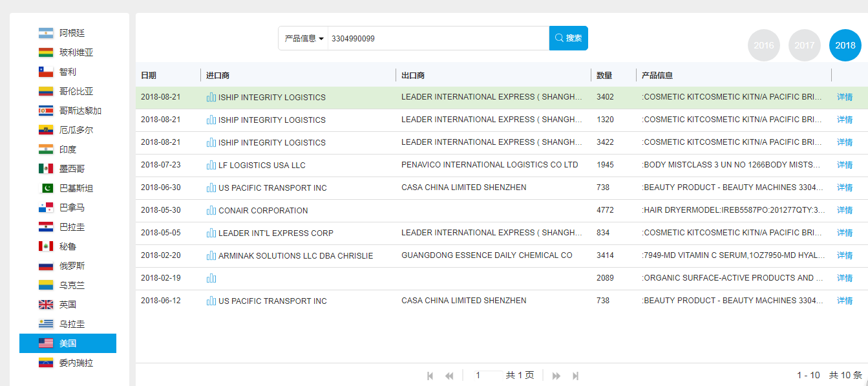Viewport: 868px width, 386px height.
Task: Jump to the last results page
Action: pyautogui.click(x=576, y=376)
